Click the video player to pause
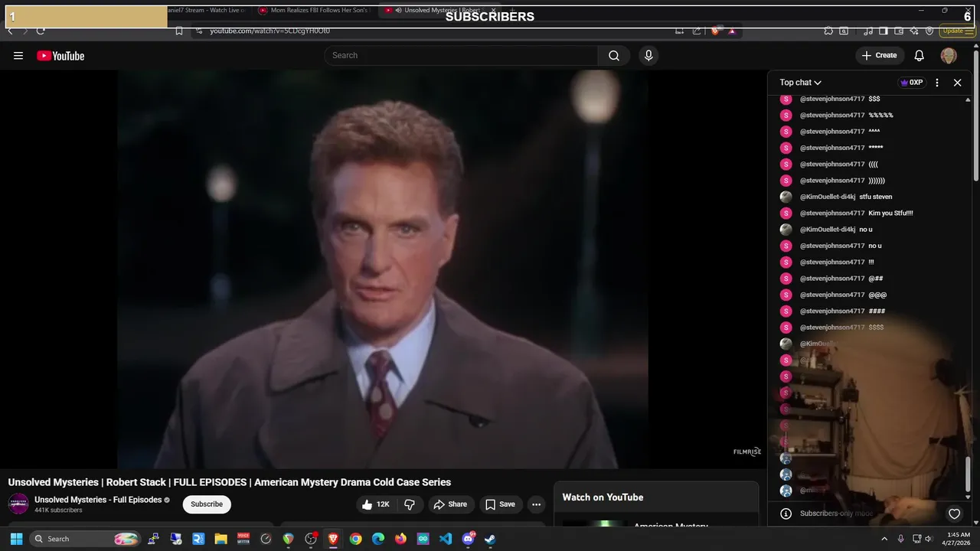980x551 pixels. (x=383, y=269)
